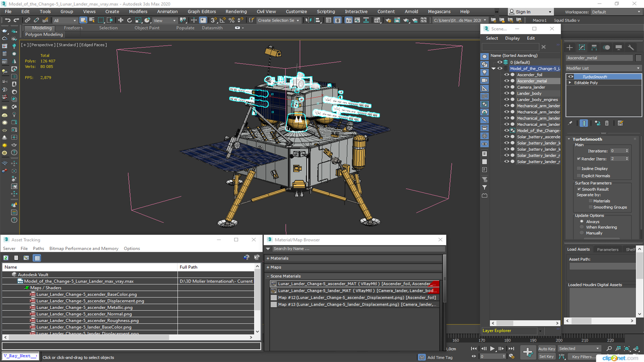Open the Rendering menu
This screenshot has height=362, width=644.
point(236,12)
